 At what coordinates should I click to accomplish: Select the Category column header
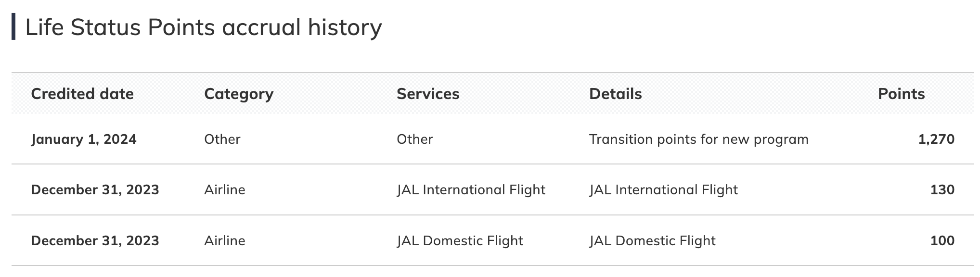pos(239,94)
